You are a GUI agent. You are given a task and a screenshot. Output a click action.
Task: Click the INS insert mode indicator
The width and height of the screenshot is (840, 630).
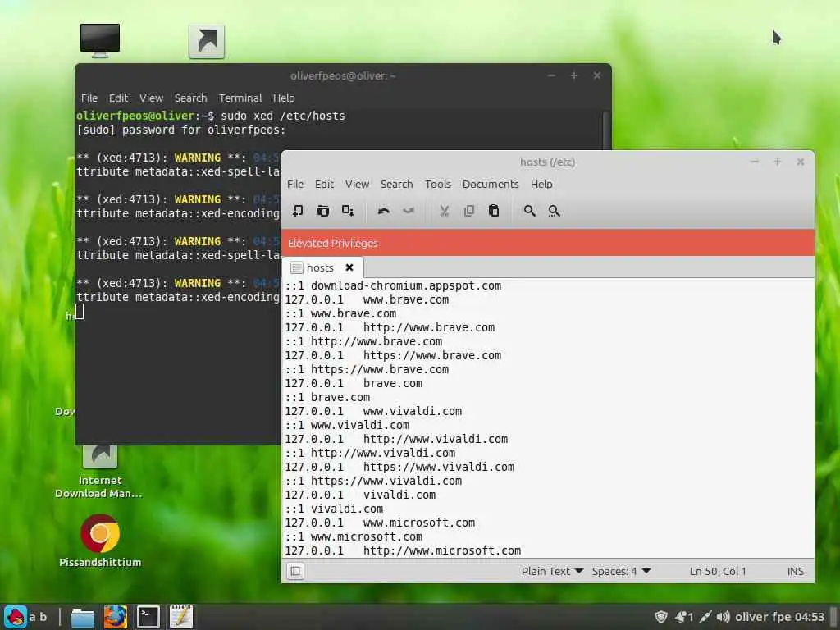[796, 571]
